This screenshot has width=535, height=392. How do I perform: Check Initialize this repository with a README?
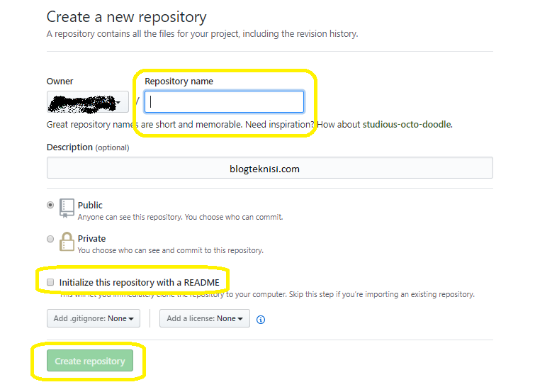pos(50,282)
